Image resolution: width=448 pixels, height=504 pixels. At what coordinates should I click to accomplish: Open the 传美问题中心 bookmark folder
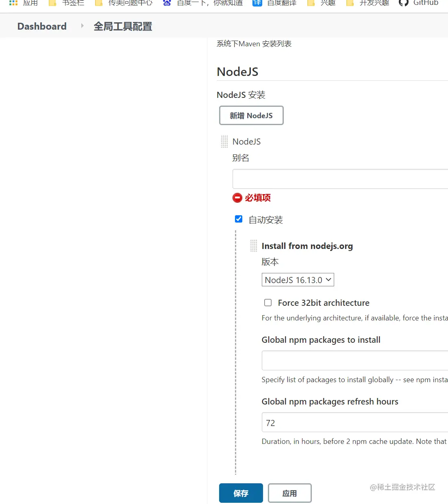tap(124, 3)
